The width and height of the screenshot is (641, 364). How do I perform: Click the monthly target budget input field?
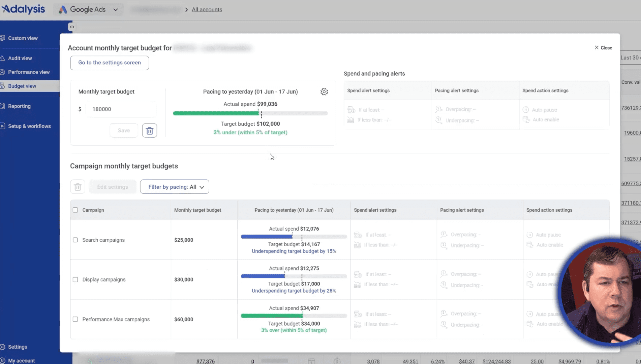(x=121, y=109)
